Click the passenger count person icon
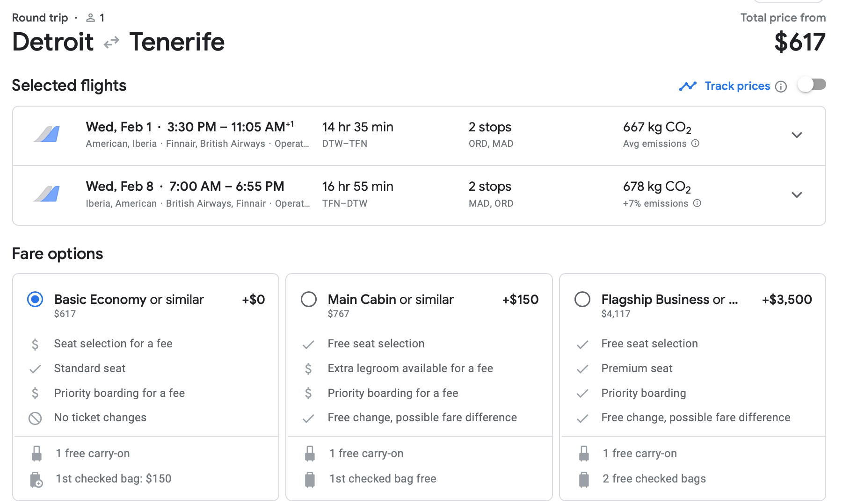Viewport: 843px width, 504px height. click(x=91, y=18)
